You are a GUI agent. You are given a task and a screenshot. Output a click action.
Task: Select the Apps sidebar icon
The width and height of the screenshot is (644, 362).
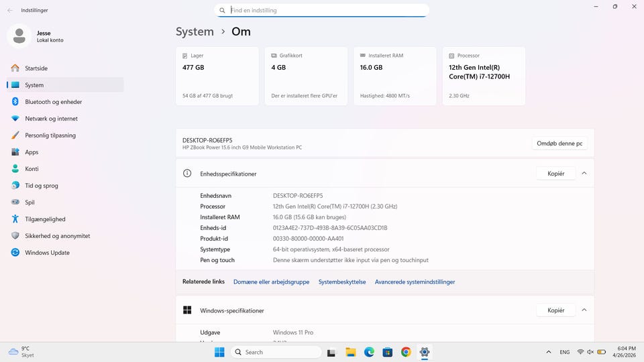(15, 152)
